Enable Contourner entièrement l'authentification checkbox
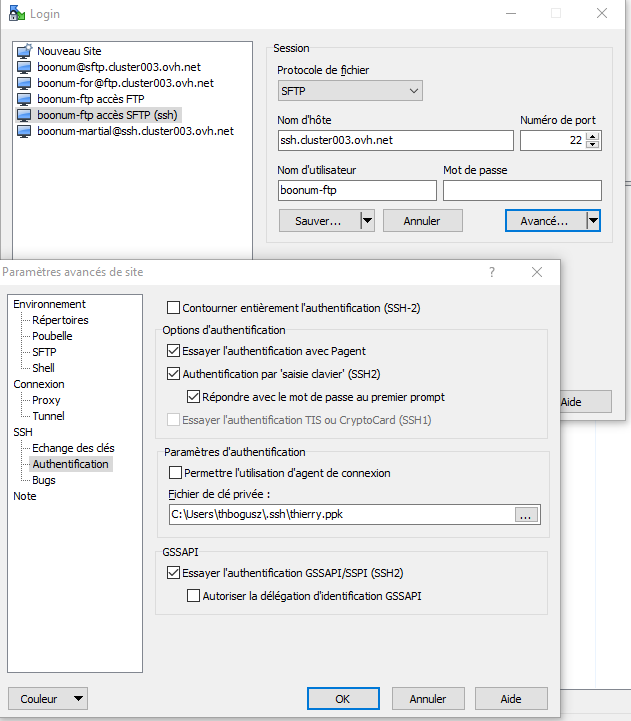631x721 pixels. coord(175,308)
